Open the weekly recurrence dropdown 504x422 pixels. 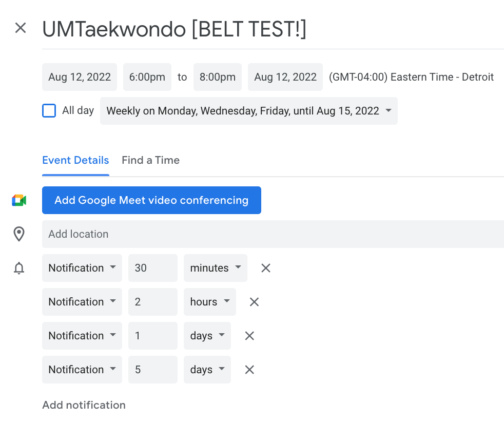(249, 111)
